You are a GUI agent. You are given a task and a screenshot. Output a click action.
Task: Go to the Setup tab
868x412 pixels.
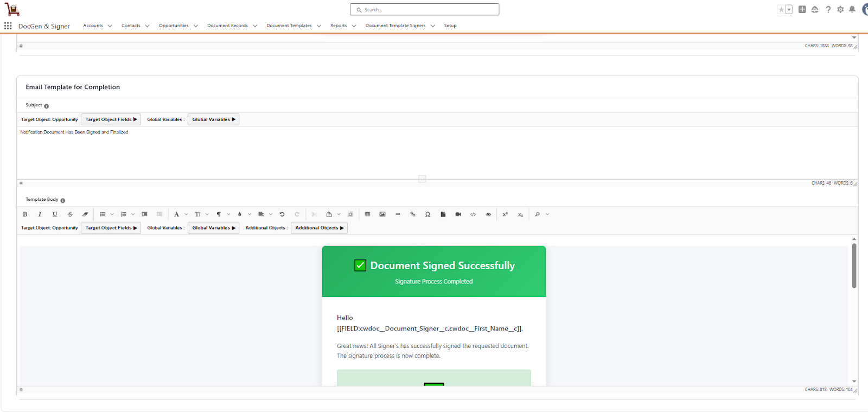tap(450, 26)
